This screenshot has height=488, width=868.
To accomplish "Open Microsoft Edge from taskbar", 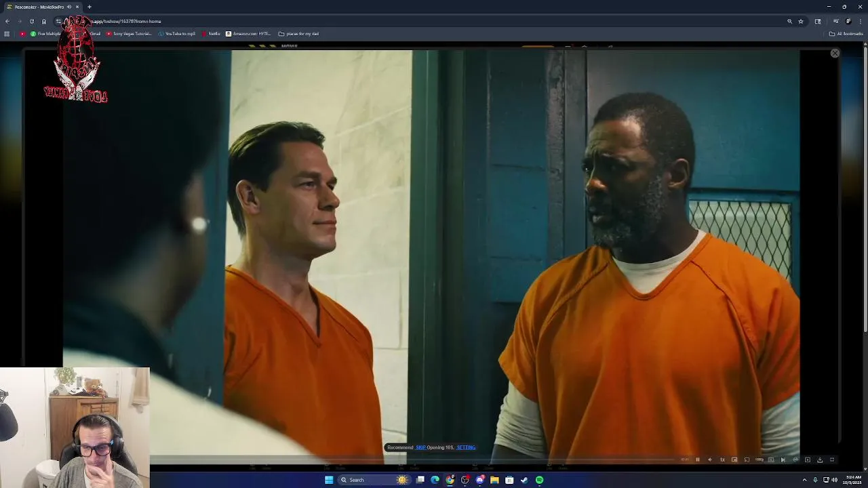I will click(x=435, y=480).
